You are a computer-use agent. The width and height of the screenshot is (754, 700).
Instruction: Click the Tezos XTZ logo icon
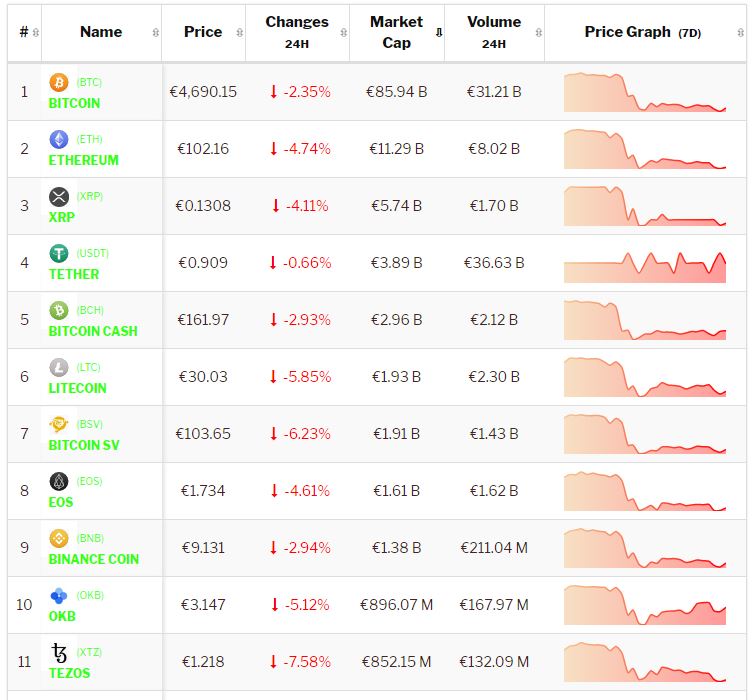tap(59, 654)
